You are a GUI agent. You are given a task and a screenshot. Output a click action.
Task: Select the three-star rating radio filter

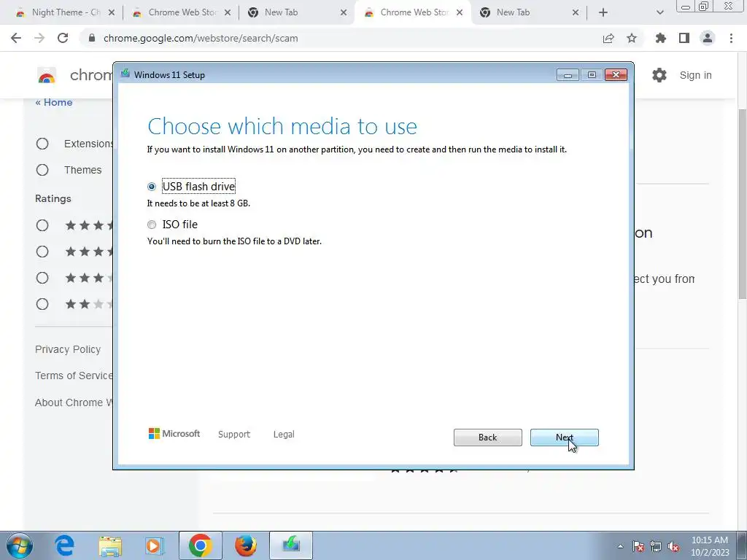42,278
